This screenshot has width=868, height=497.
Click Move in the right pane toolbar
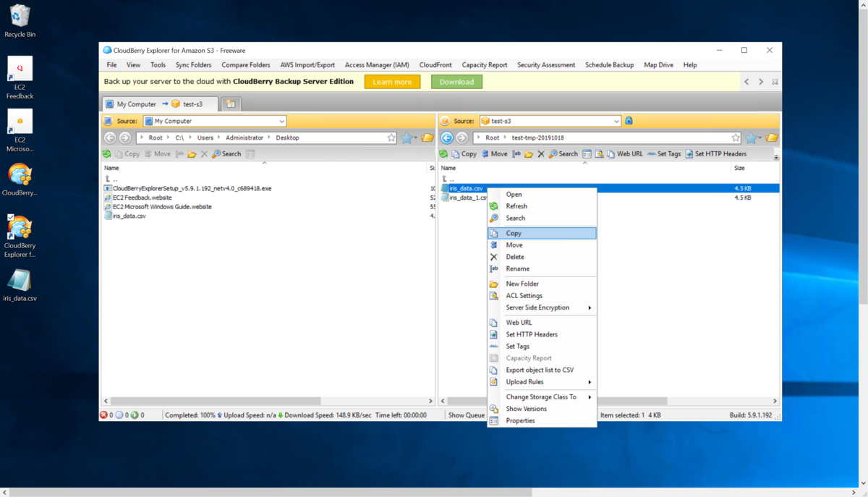(494, 154)
